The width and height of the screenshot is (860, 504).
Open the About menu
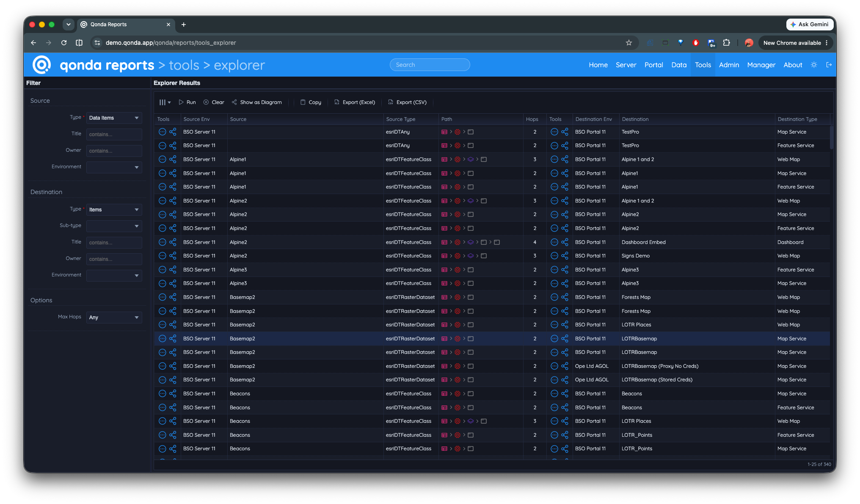click(793, 65)
